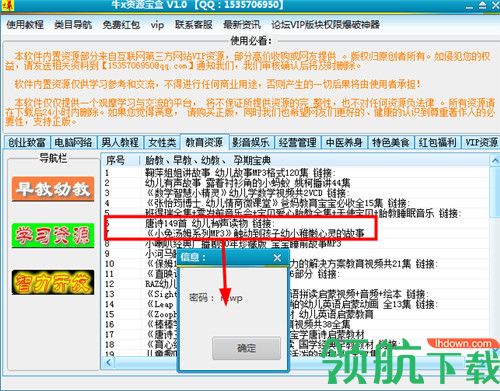Click the horizontal scrollbar left arrow
The width and height of the screenshot is (500, 391).
point(108,362)
